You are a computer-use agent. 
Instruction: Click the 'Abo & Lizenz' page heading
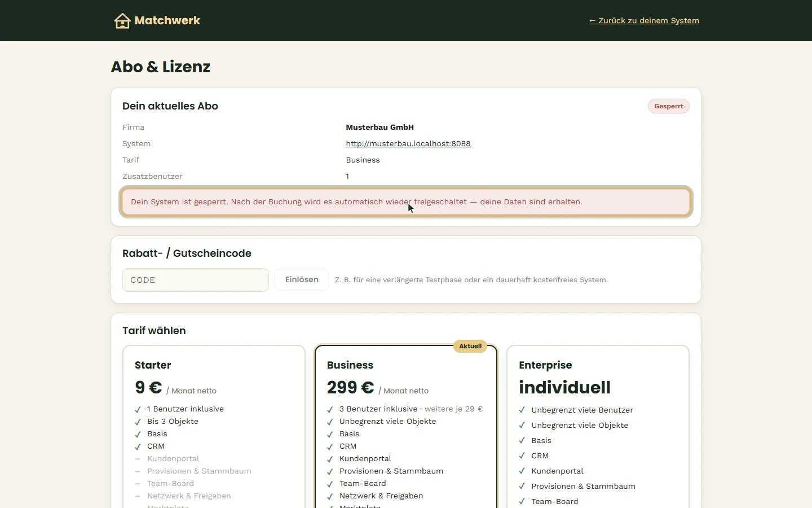161,67
